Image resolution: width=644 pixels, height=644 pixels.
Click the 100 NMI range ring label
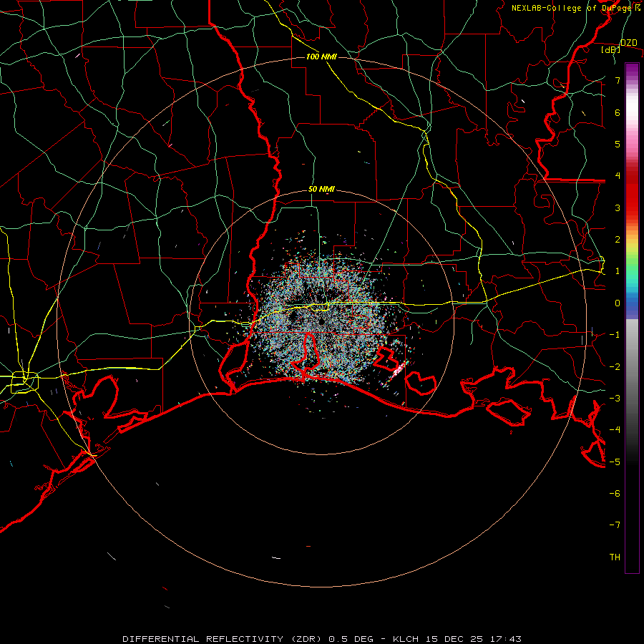point(321,57)
